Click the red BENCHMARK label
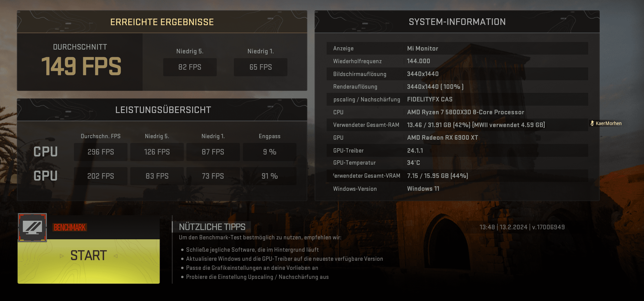The width and height of the screenshot is (644, 301). point(70,228)
